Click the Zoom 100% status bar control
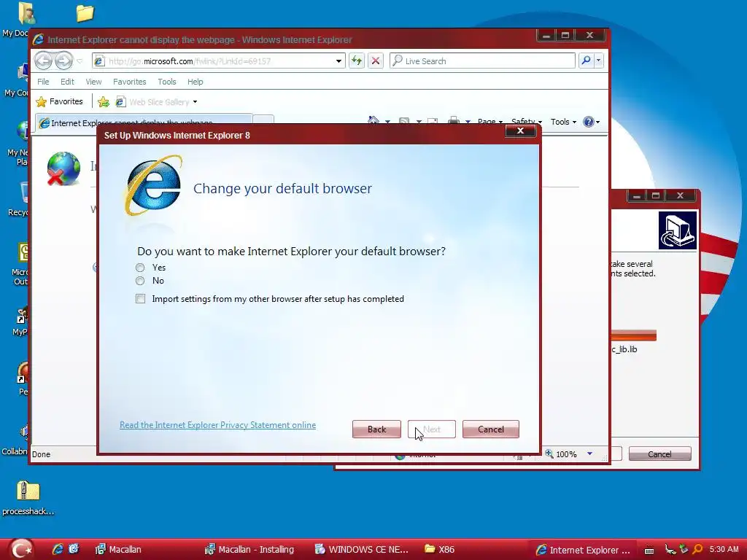This screenshot has width=747, height=560. (561, 454)
